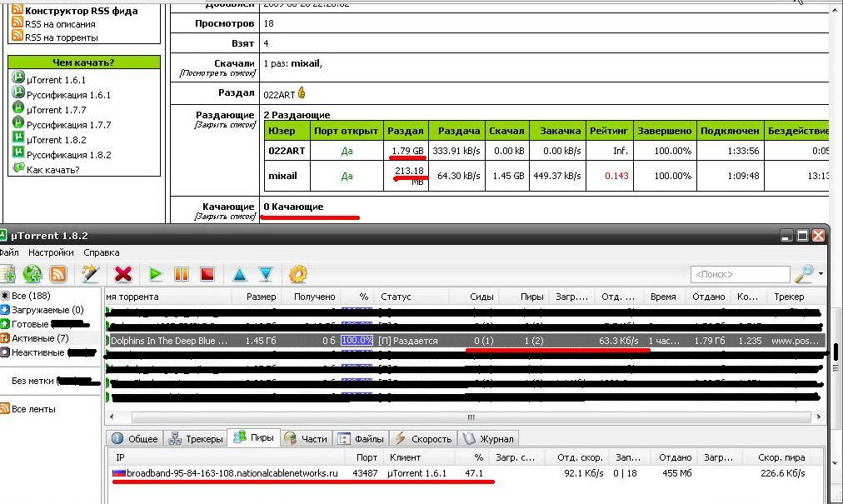
Task: Stop the torrent with the red stop icon
Action: coord(207,274)
